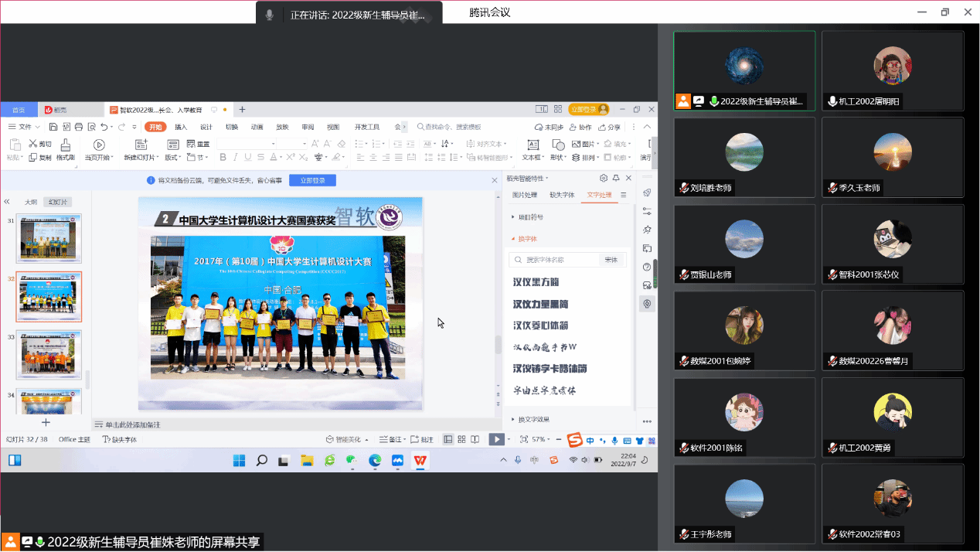Screen dimensions: 980x552
Task: Click the 智能美化 button in status bar
Action: click(347, 439)
